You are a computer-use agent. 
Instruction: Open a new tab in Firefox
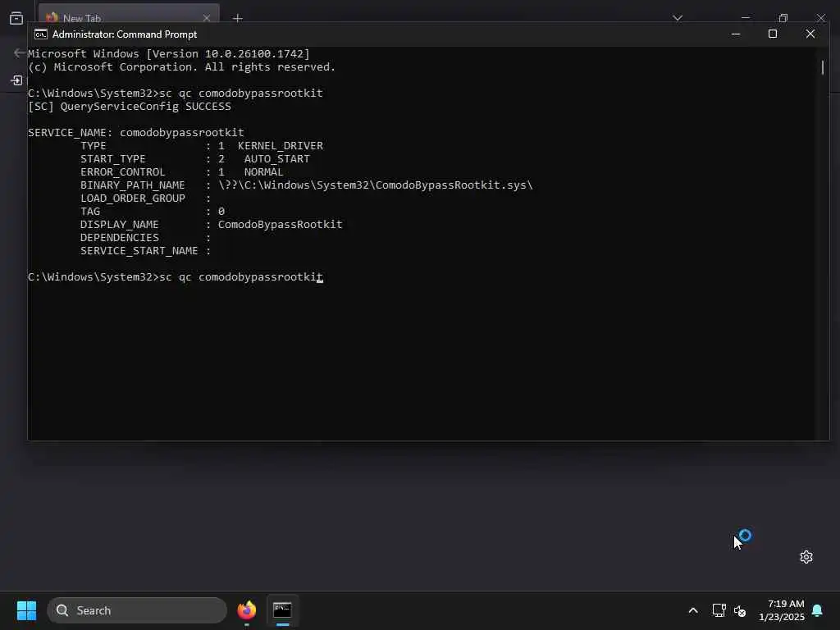coord(238,18)
